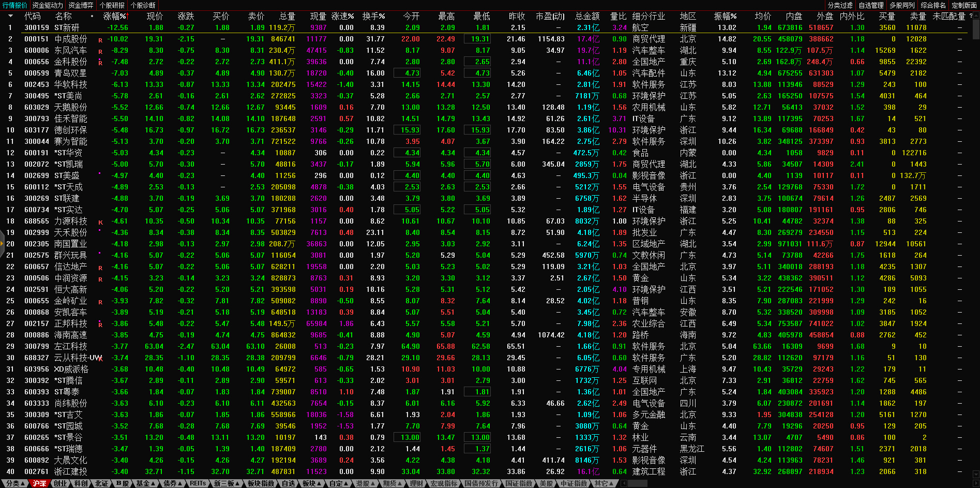
Task: Click the dot marker column header
Action: (92, 16)
